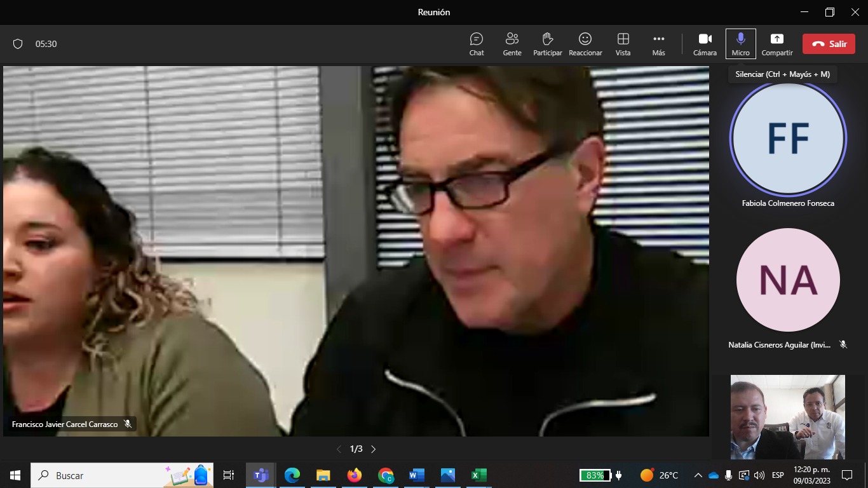Open the Más options menu
The width and height of the screenshot is (868, 488).
[x=659, y=44]
